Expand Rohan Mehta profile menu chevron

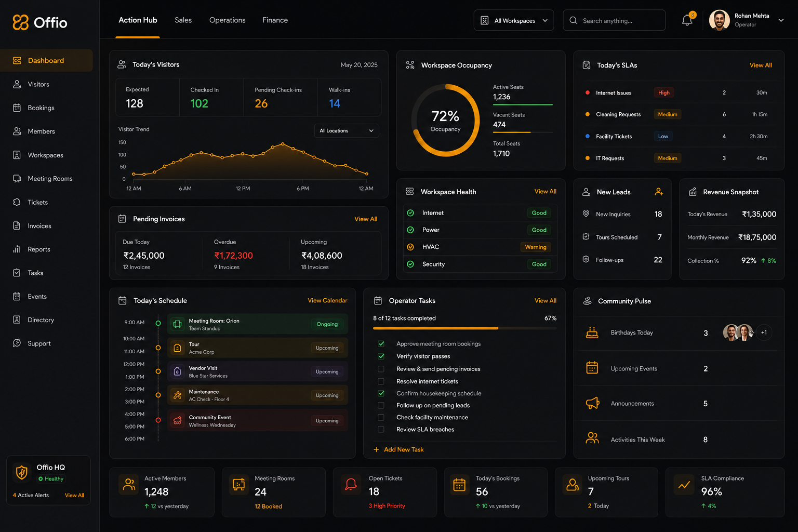[781, 20]
